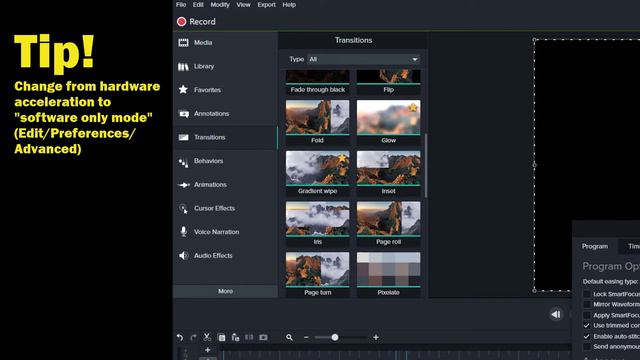Click the camera snapshot icon

pos(263,337)
